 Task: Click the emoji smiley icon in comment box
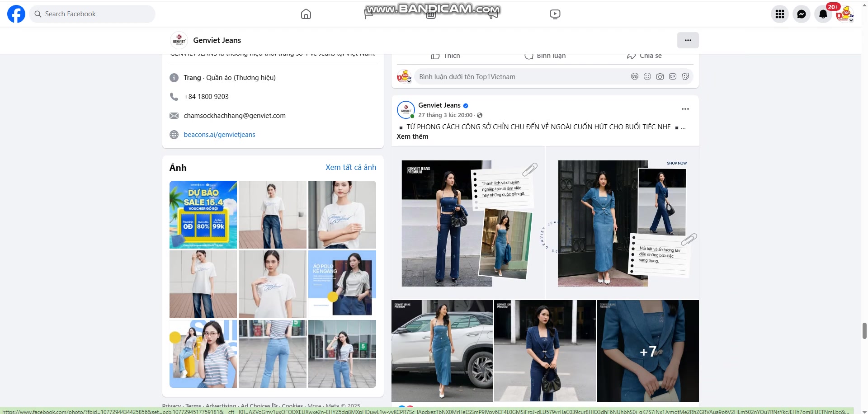click(x=647, y=77)
